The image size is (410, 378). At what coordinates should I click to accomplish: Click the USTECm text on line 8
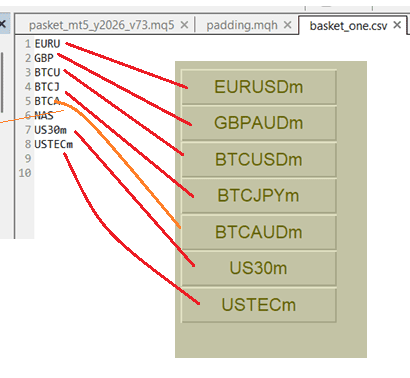(54, 144)
